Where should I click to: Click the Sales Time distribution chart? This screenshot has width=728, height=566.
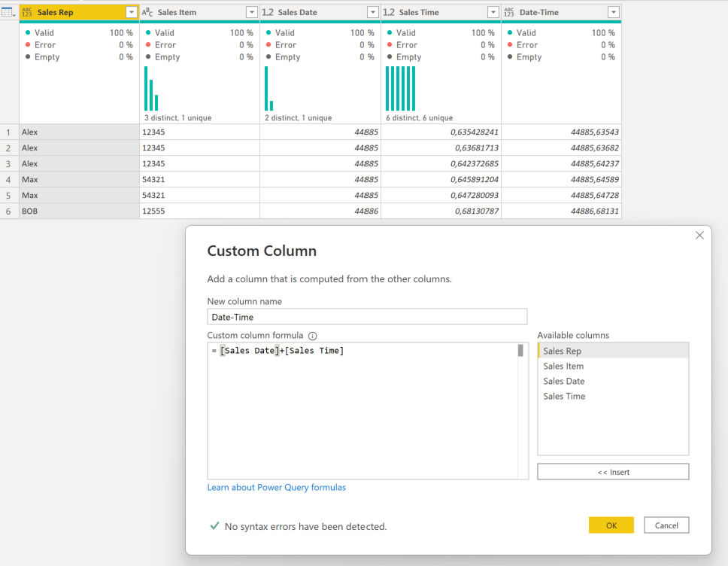[x=401, y=88]
